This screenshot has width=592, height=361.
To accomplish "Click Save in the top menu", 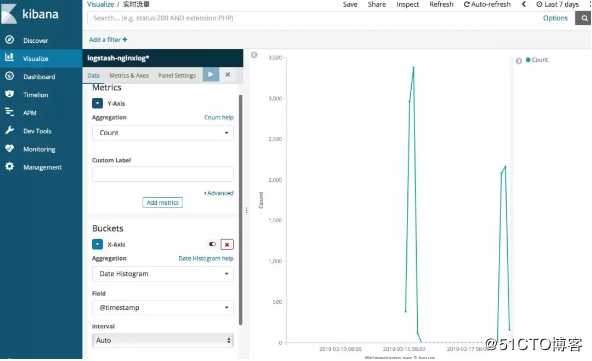I will coord(350,5).
